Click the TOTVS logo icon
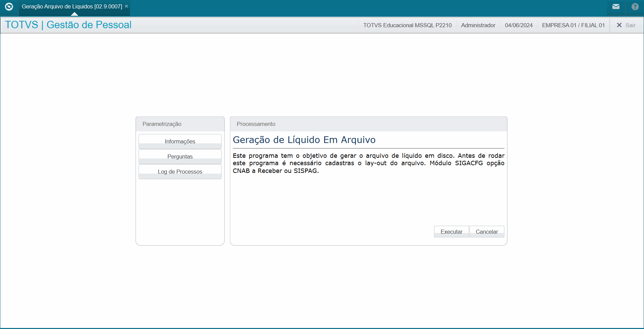Screen dimensions: 644x329 (9, 6)
